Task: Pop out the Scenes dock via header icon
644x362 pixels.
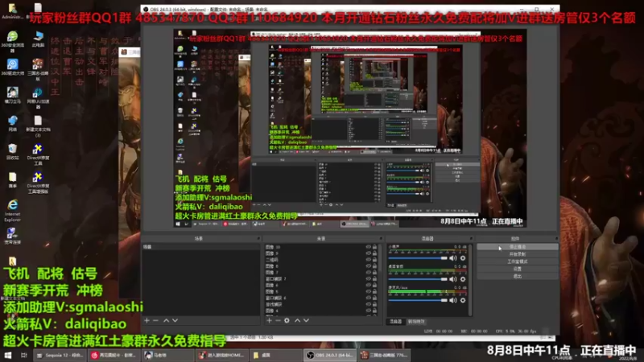Action: click(x=258, y=238)
